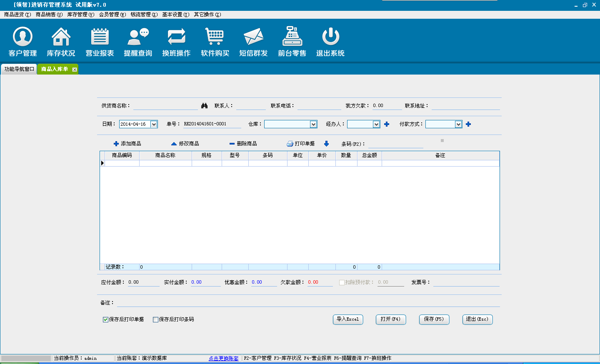Toggle 保存后打印单据 checkbox
The width and height of the screenshot is (600, 364).
[x=106, y=319]
